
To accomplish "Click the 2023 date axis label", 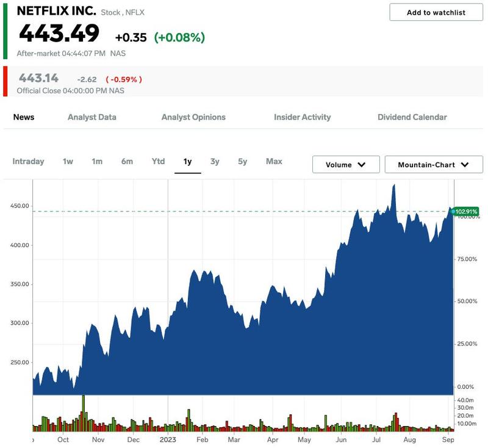I will click(x=168, y=439).
